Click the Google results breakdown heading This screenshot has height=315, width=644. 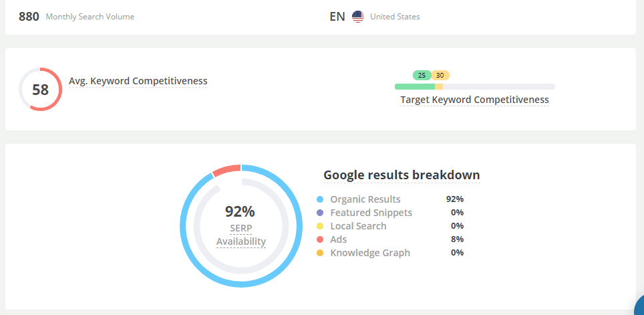click(401, 175)
